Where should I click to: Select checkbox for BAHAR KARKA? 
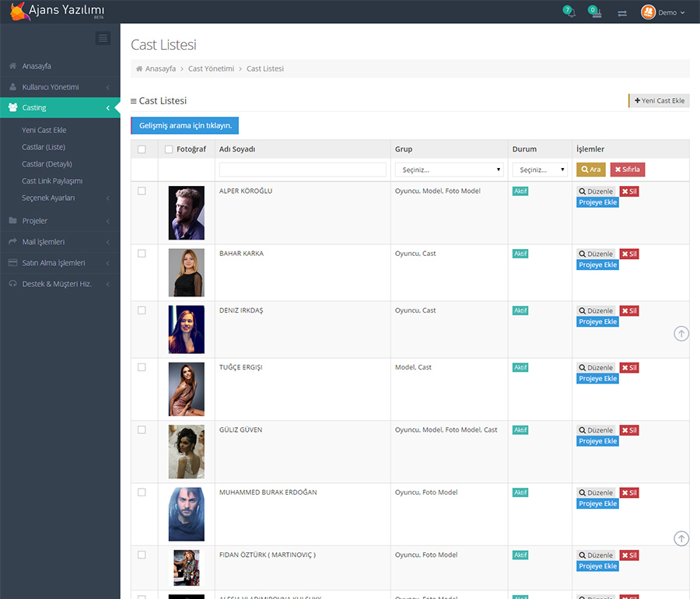(x=142, y=254)
